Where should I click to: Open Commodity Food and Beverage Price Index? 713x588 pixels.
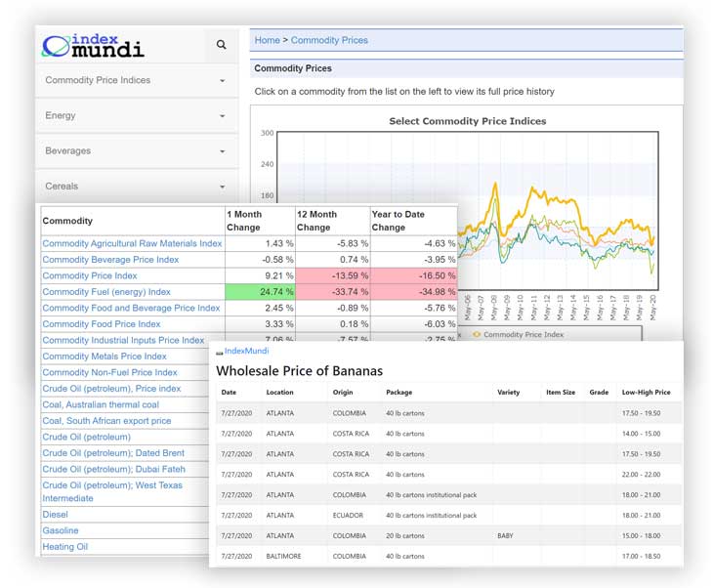click(x=131, y=308)
